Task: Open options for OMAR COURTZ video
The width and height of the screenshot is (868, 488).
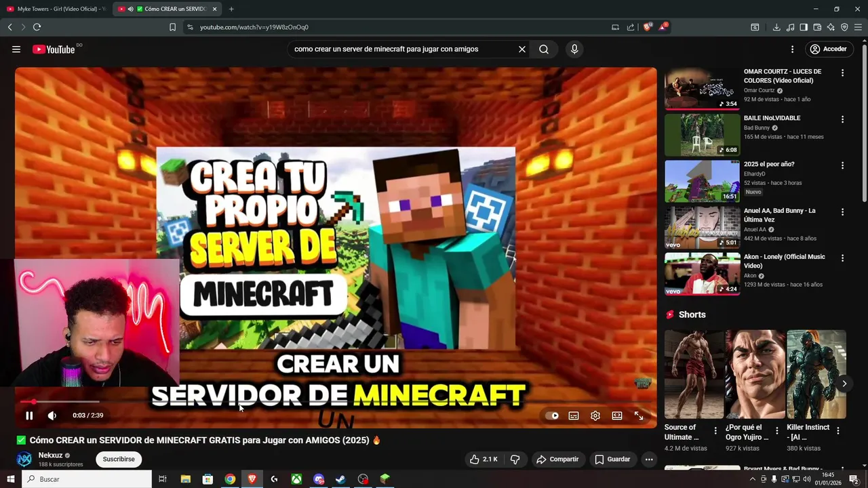Action: coord(843,73)
